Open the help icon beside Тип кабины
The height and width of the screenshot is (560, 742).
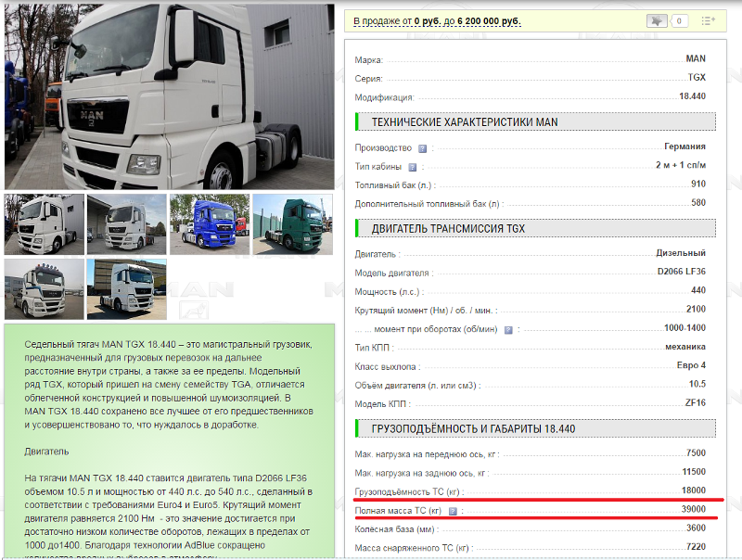point(412,167)
